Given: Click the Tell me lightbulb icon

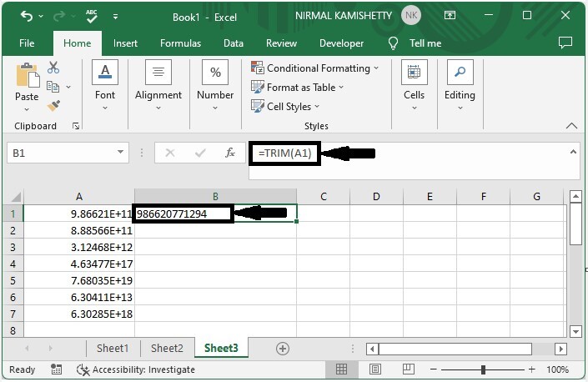Looking at the screenshot, I should (393, 43).
